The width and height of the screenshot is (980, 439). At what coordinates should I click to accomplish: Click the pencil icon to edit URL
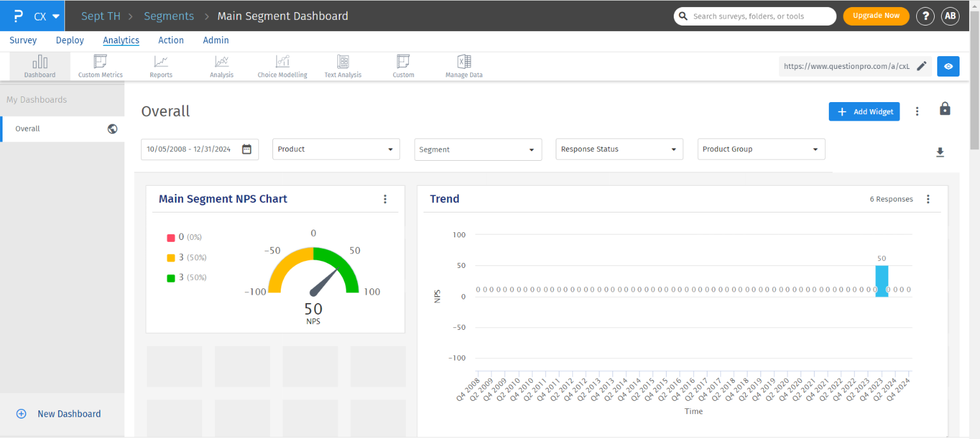point(921,66)
